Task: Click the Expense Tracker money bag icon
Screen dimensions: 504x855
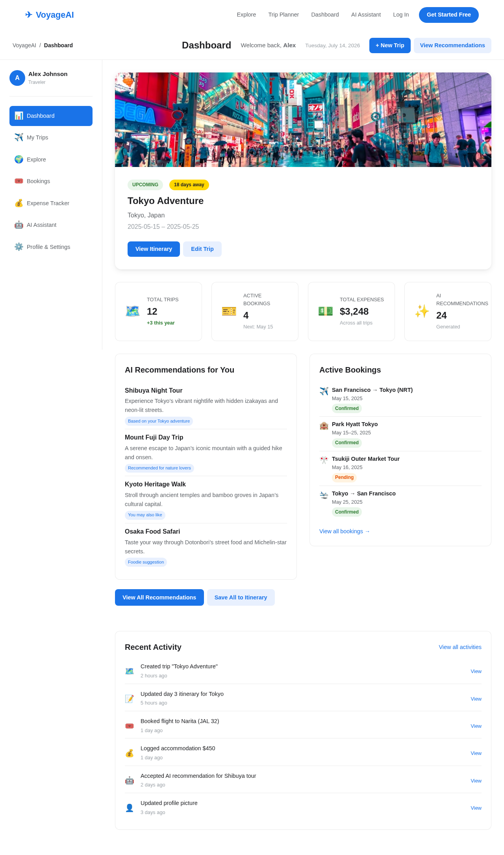Action: [x=19, y=203]
